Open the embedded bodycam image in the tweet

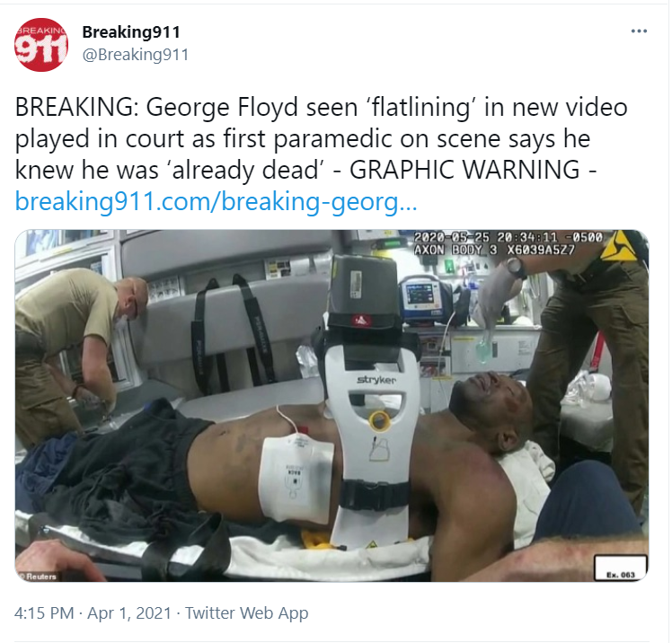[332, 405]
